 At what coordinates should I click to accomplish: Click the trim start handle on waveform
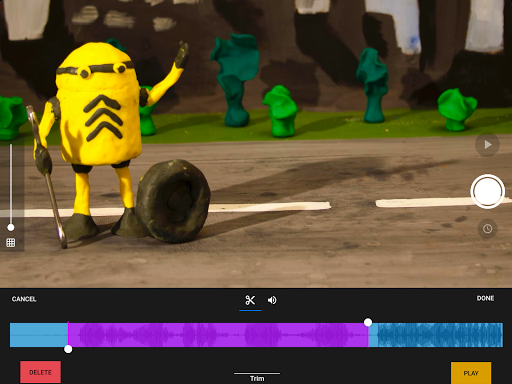(68, 349)
